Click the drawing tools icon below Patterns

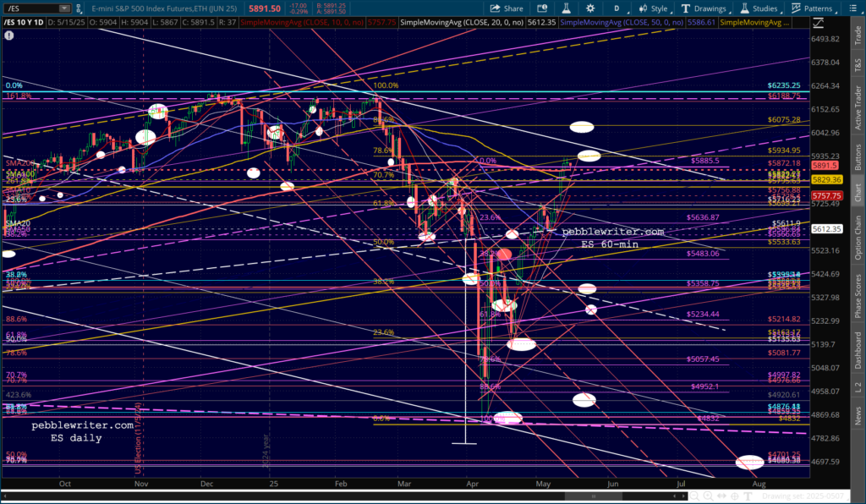818,23
